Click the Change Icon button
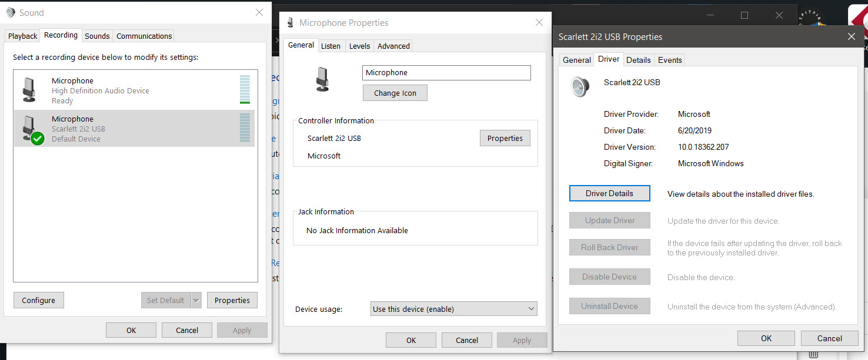Viewport: 868px width, 360px height. pos(395,93)
